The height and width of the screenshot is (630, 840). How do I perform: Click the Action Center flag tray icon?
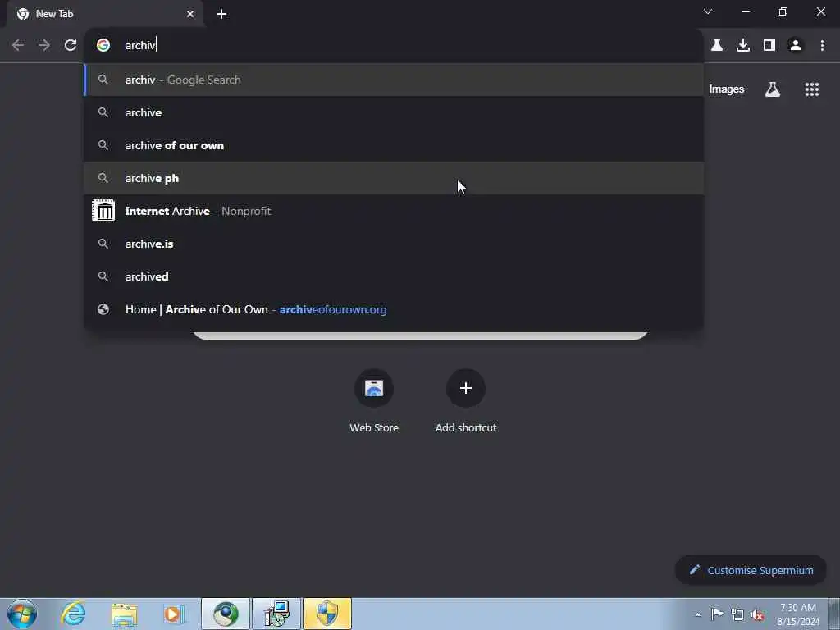point(717,614)
